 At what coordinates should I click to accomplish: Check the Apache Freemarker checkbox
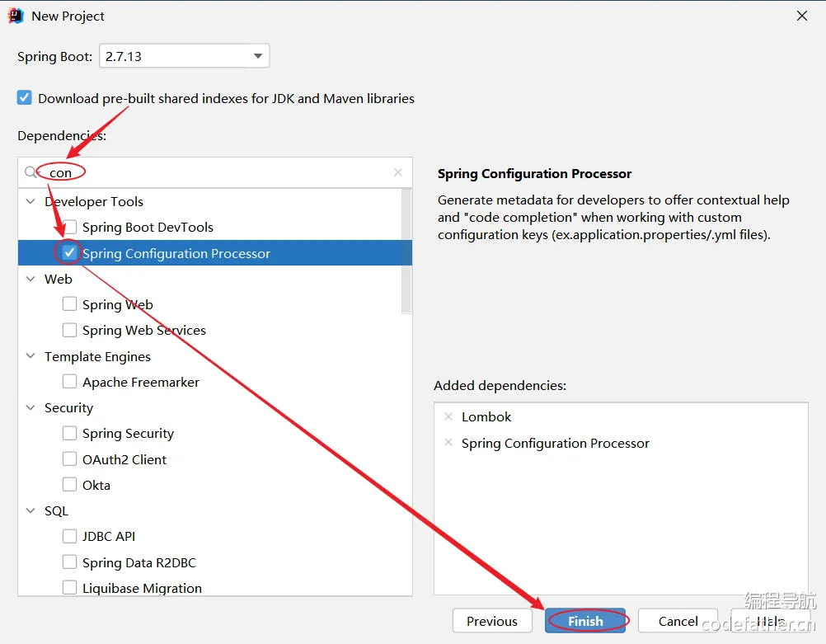tap(69, 382)
